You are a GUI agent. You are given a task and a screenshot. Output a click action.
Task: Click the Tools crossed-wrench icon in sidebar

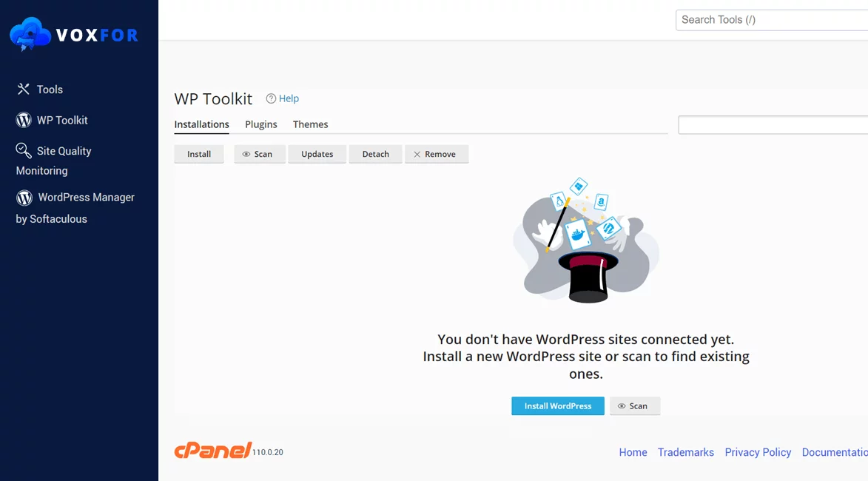tap(23, 89)
